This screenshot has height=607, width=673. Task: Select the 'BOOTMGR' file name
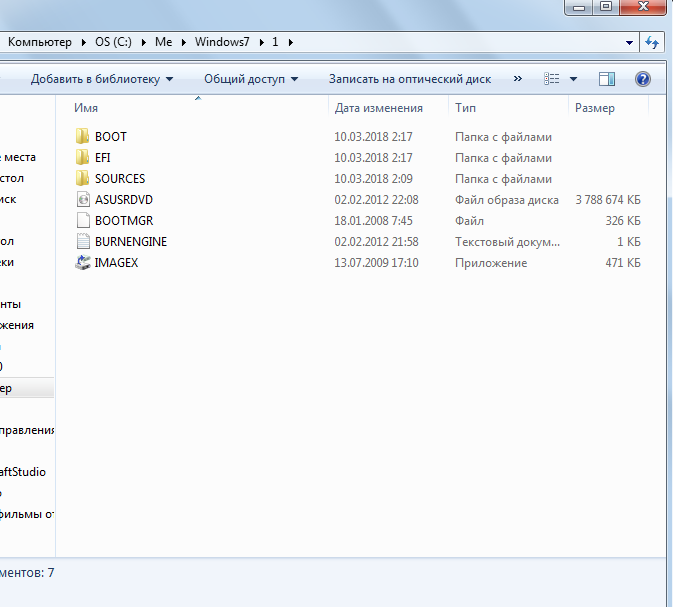point(124,221)
